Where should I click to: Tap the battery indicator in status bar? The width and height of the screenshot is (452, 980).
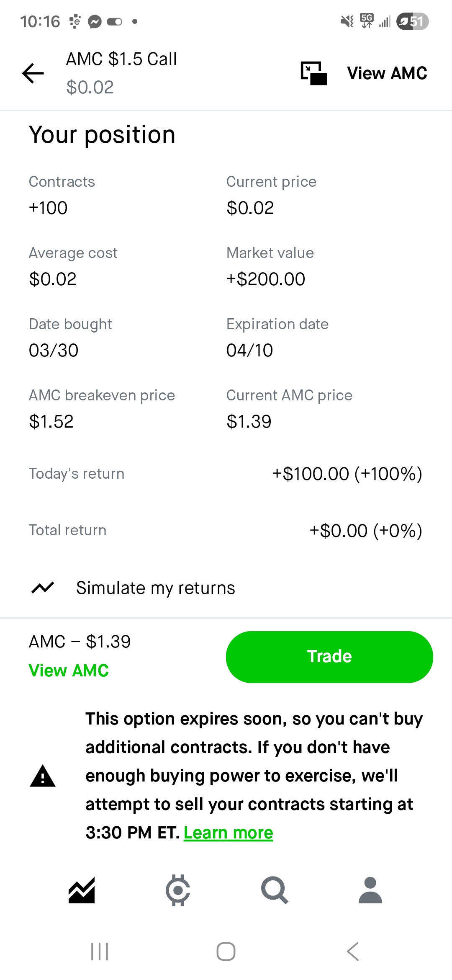[413, 21]
